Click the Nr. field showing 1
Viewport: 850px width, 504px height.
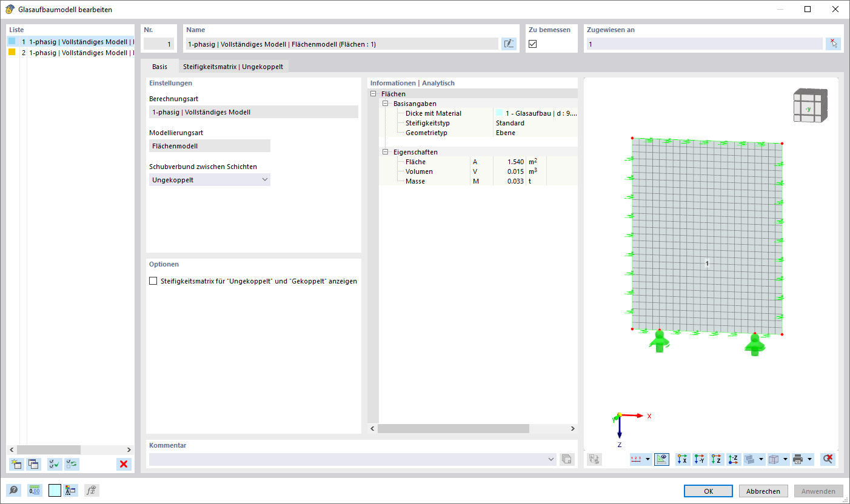click(x=159, y=44)
